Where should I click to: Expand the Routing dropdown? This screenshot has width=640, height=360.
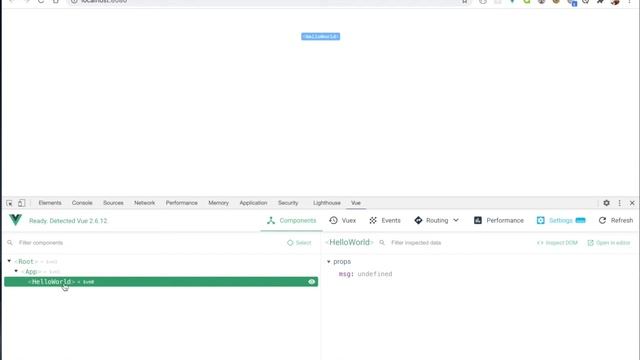pyautogui.click(x=436, y=220)
